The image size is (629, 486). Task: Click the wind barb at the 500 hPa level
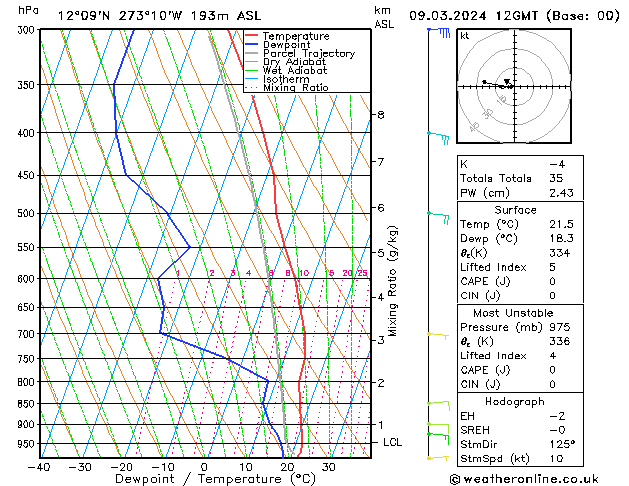click(438, 218)
